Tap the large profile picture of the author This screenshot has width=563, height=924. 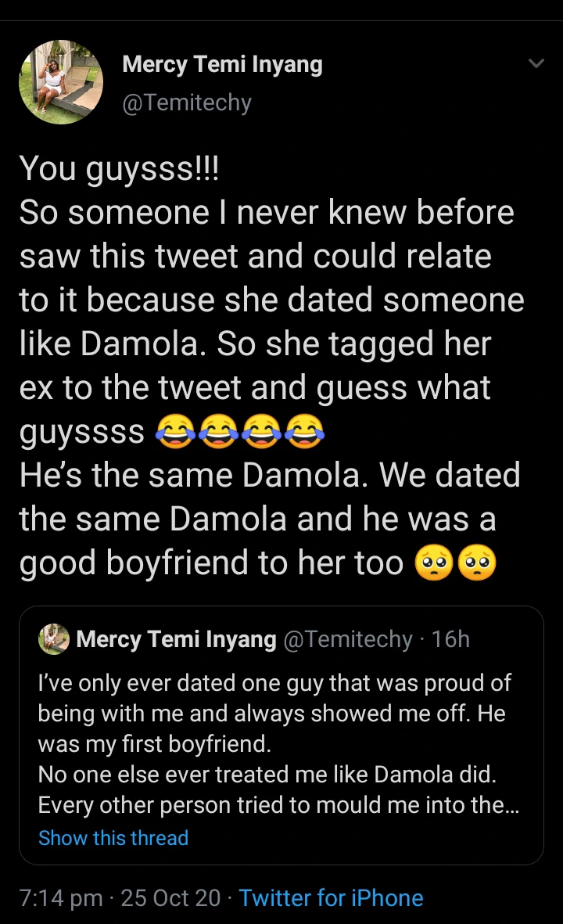[61, 82]
